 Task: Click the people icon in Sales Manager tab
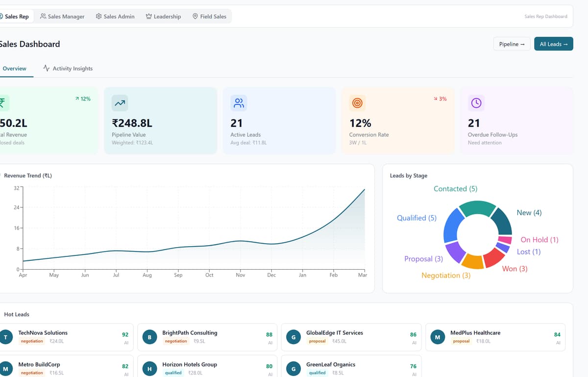tap(43, 16)
